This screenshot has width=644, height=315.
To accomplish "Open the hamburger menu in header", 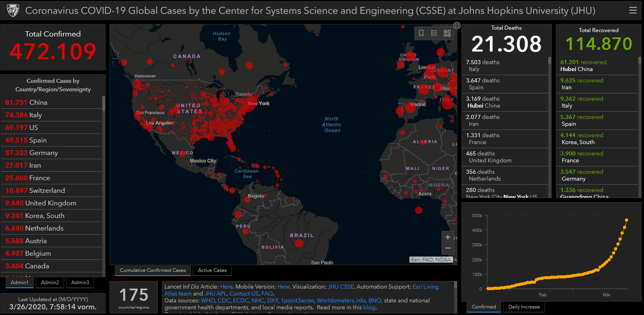I will tap(633, 11).
